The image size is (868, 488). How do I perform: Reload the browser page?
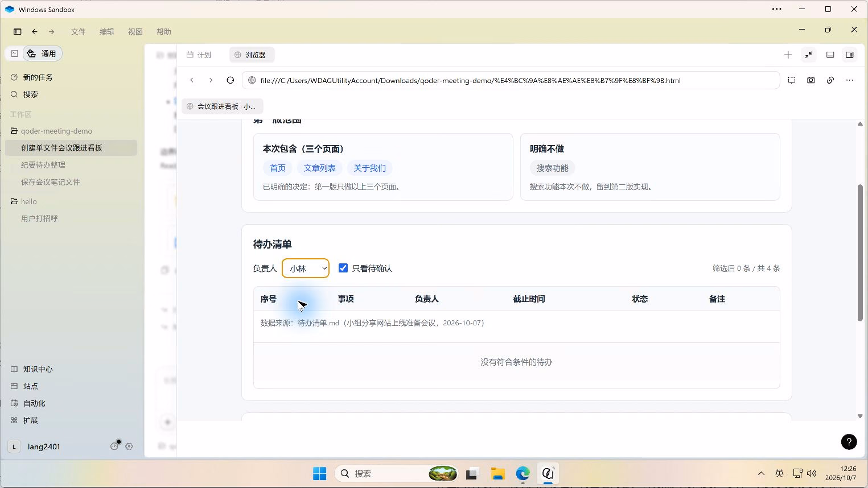click(x=231, y=80)
